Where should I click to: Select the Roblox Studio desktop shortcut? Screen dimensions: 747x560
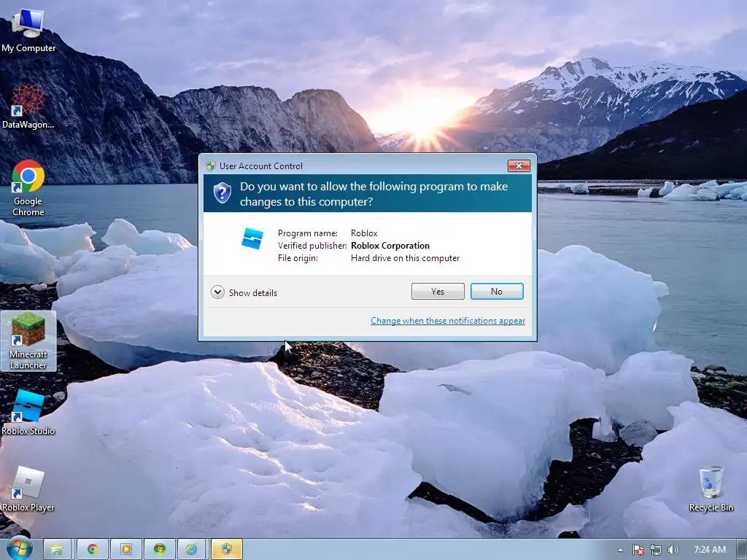click(28, 413)
